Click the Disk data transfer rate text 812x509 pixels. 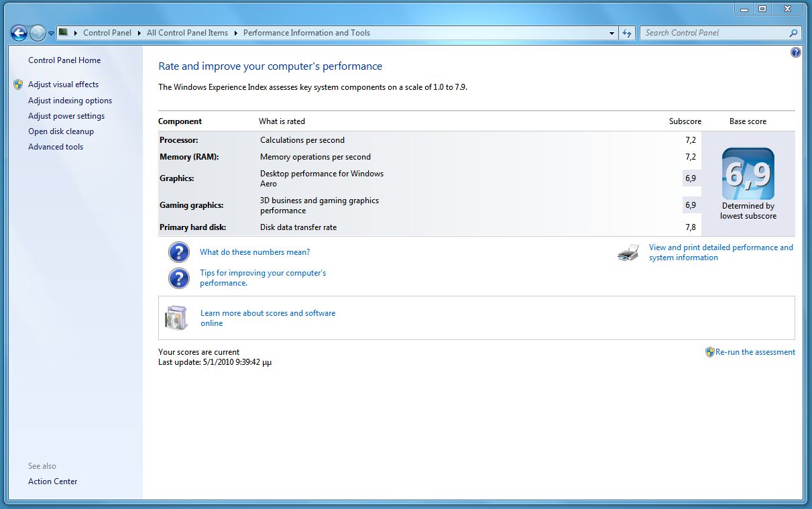298,227
